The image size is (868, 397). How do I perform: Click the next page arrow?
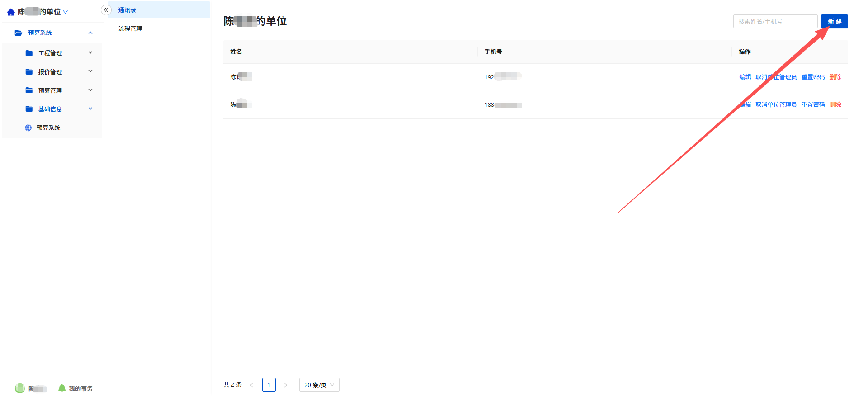point(285,385)
